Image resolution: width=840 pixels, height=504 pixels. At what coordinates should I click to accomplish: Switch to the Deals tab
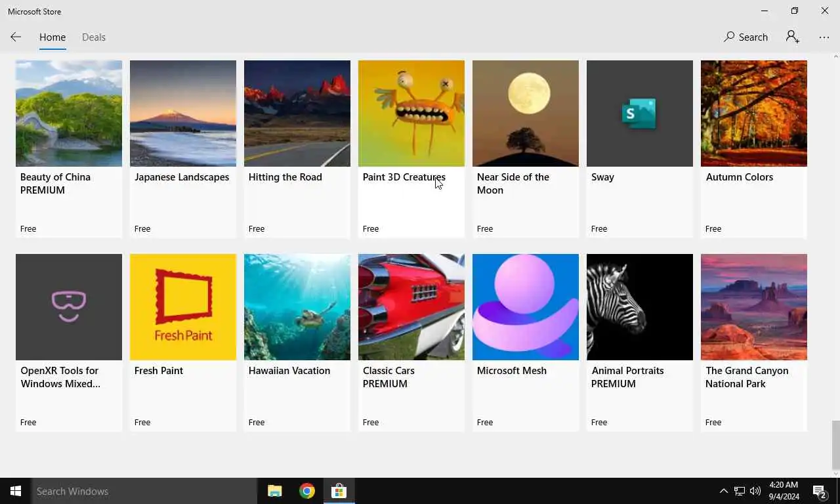tap(94, 37)
